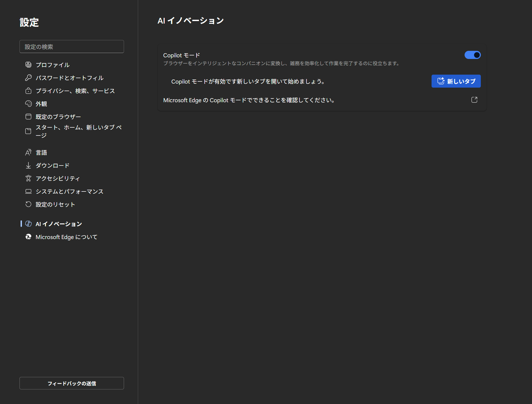Screen dimensions: 532x404
Task: Click the external link icon for Copilot モード info
Action: 474,100
